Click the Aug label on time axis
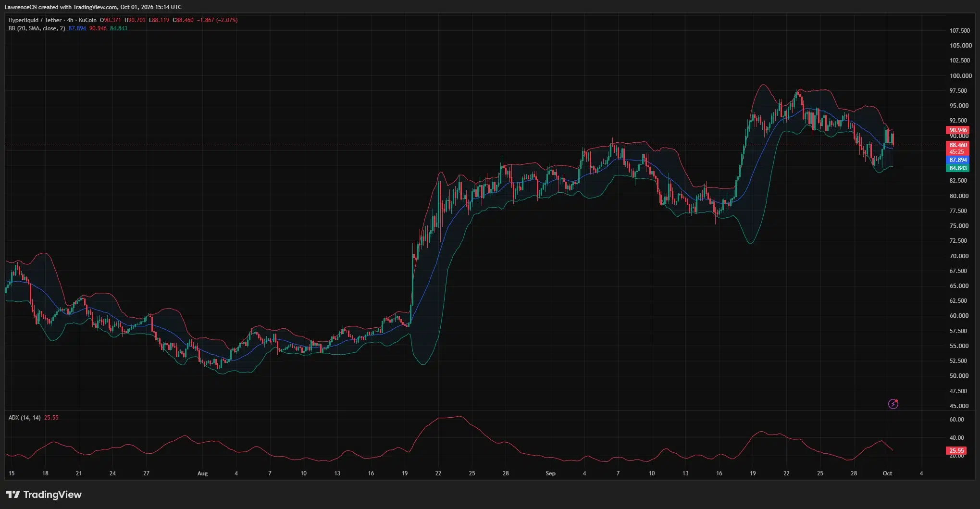980x509 pixels. click(x=202, y=473)
